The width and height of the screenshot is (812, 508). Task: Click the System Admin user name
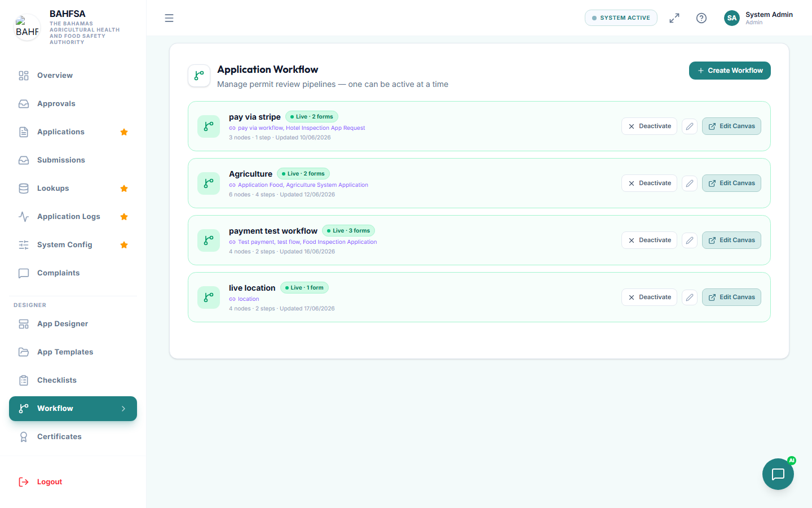coord(769,15)
